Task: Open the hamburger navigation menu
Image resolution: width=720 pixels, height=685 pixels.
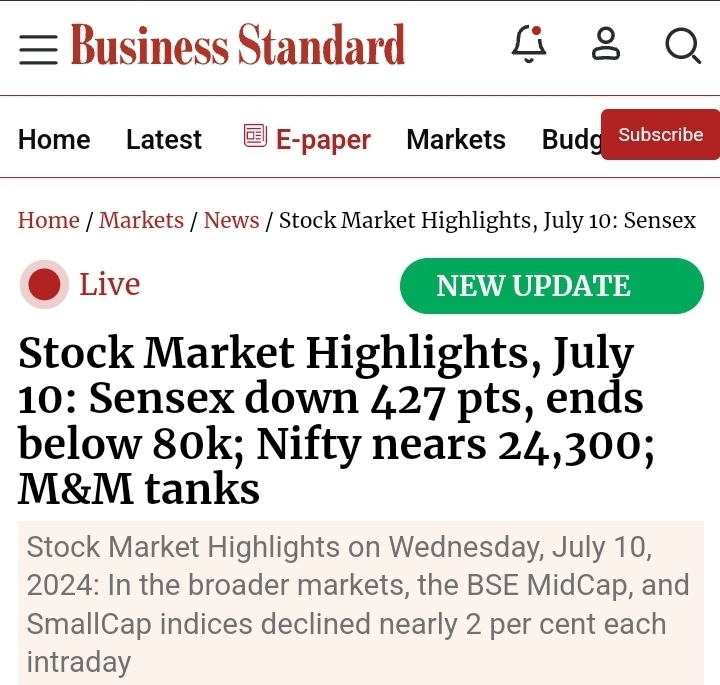Action: tap(38, 47)
